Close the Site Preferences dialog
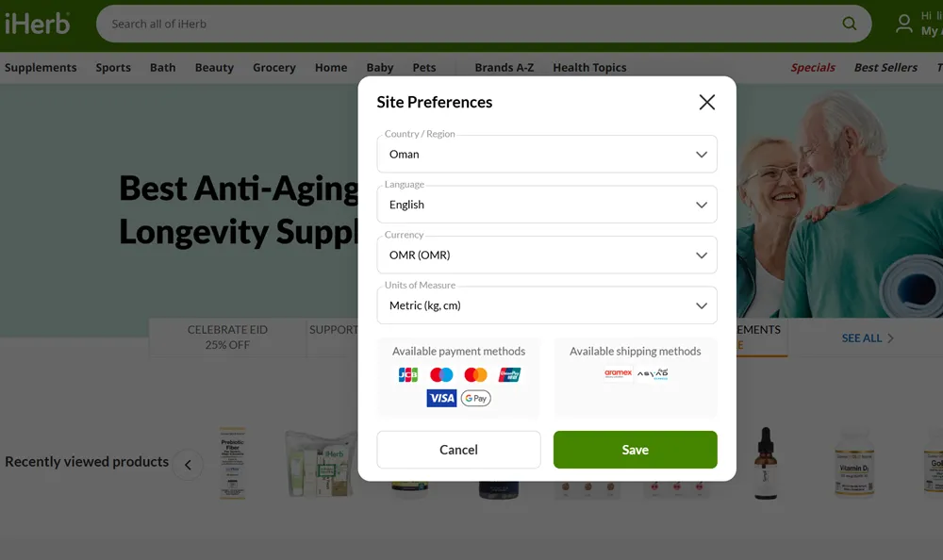Image resolution: width=943 pixels, height=560 pixels. tap(706, 102)
